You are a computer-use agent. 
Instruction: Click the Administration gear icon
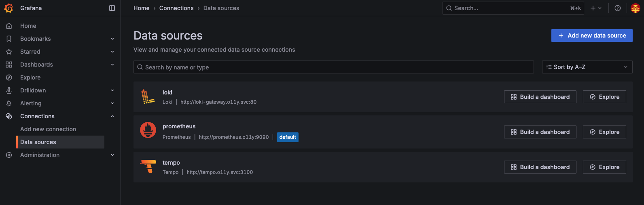(x=9, y=155)
